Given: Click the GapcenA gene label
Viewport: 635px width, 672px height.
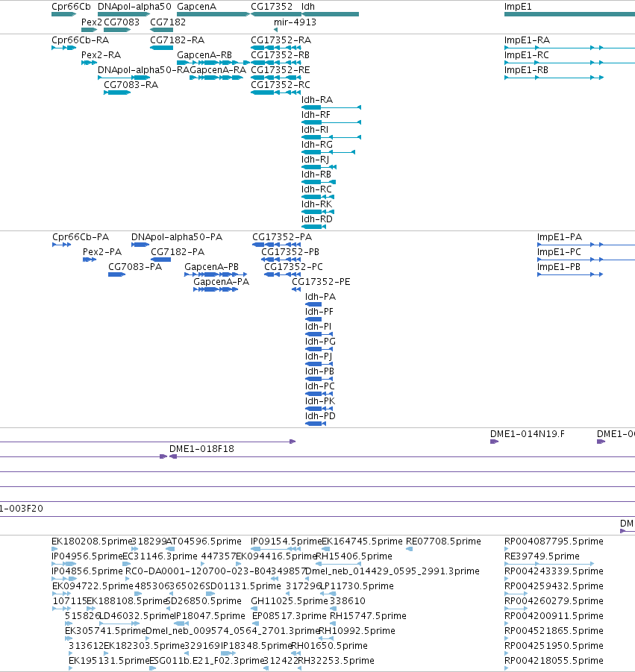Looking at the screenshot, I should (196, 7).
